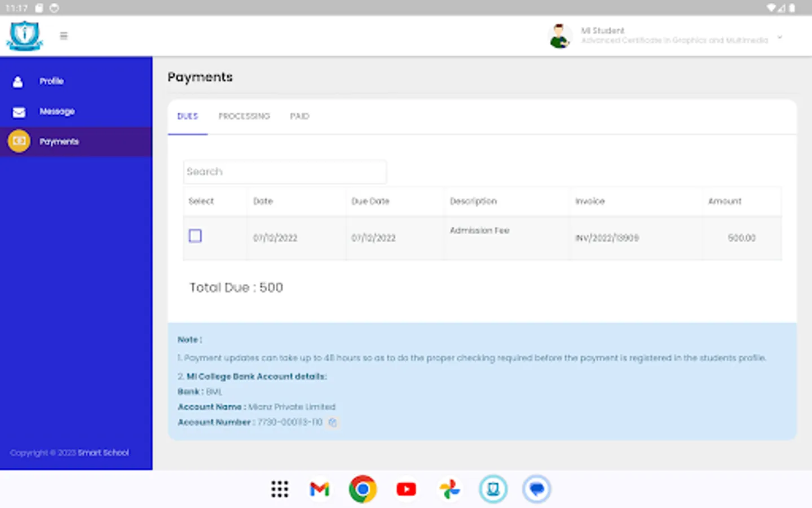Click the Wi-Fi status icon
812x508 pixels.
(x=771, y=8)
